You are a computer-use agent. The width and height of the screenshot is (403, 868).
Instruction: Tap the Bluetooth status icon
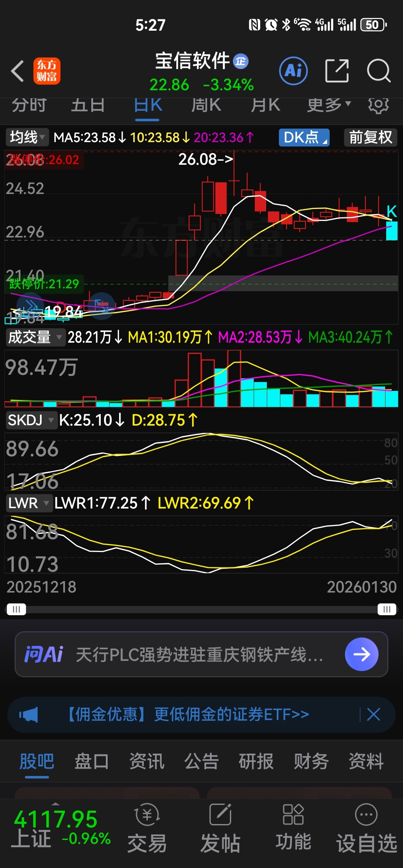286,25
